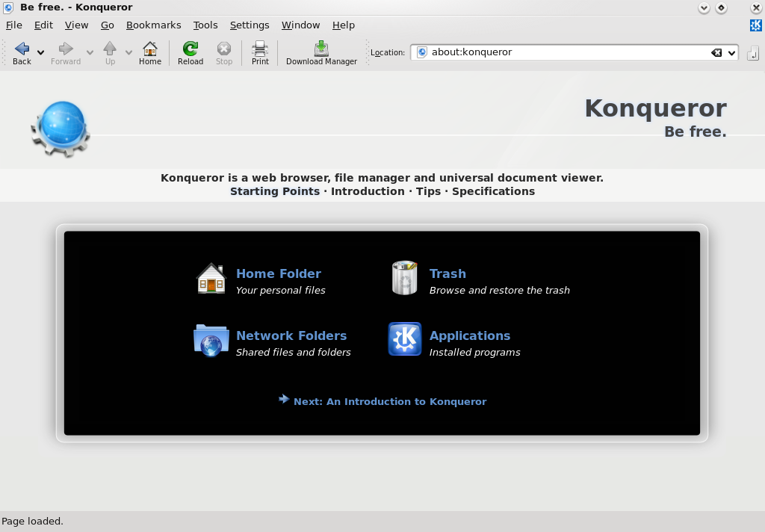Click the Up arrow toolbar icon
Image resolution: width=765 pixels, height=532 pixels.
tap(110, 49)
